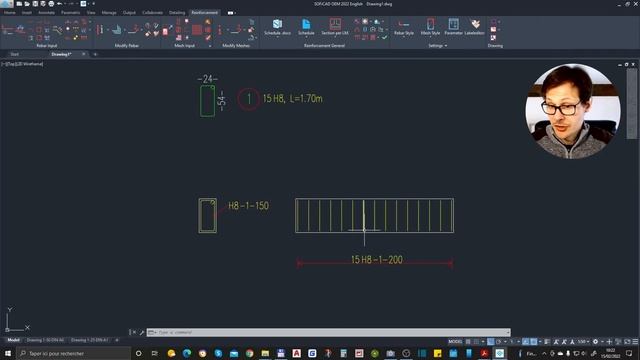Open the quick access toolbar customize dropdown
Screen dimensions: 640x360
click(x=93, y=4)
